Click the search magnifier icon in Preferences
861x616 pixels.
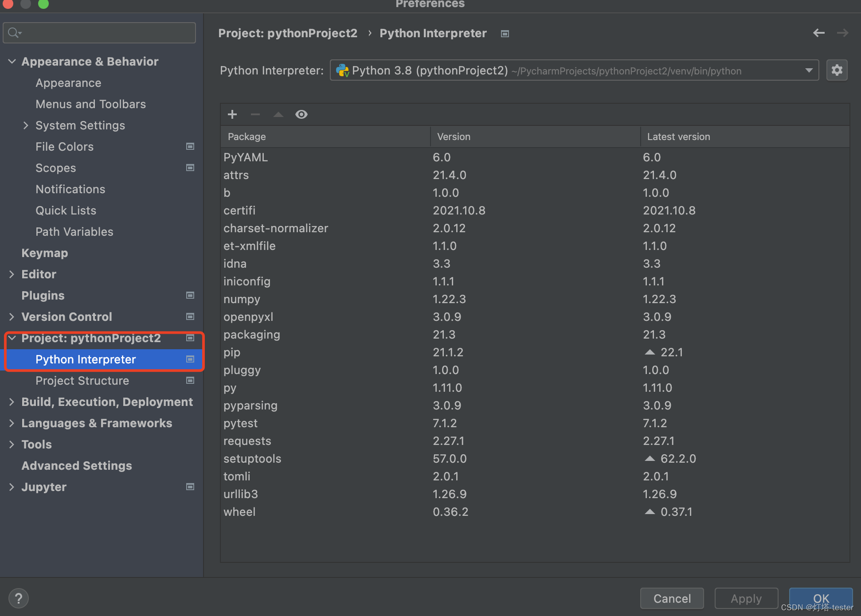(x=14, y=32)
